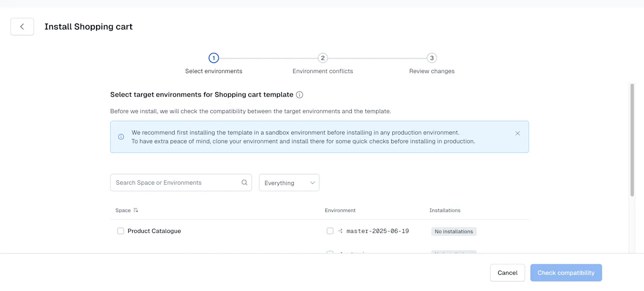This screenshot has width=644, height=291.
Task: Click the back arrow to exit installer
Action: (22, 26)
